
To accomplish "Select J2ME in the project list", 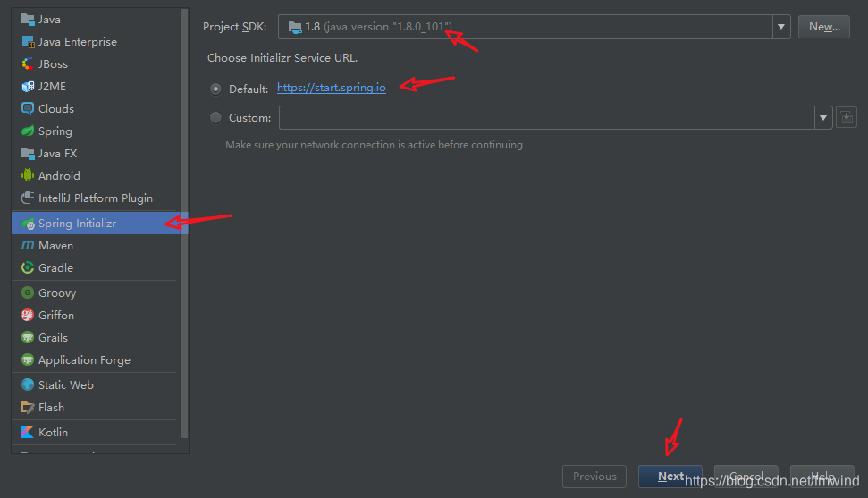I will click(x=94, y=87).
